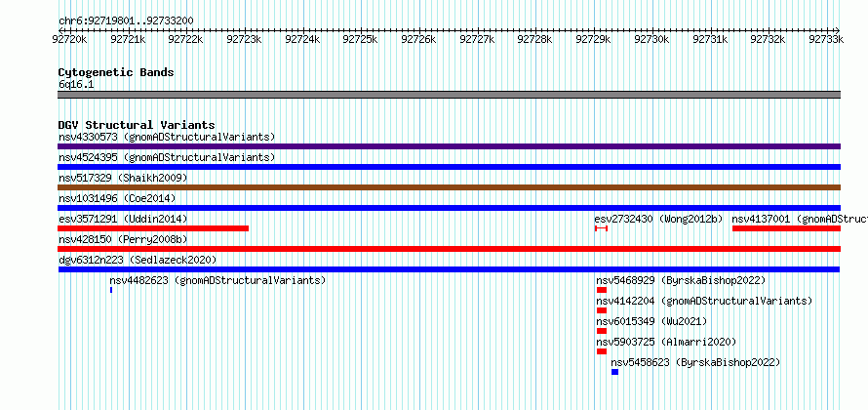Click nsv4137001 gnomAD variant label
Viewport: 868px width, 410px height.
(x=800, y=219)
